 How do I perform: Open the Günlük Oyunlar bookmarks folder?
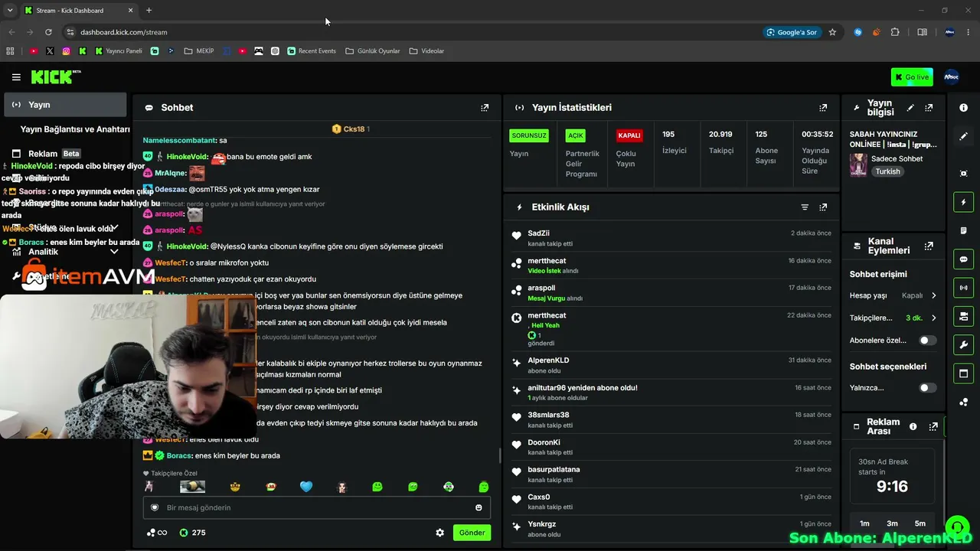point(373,51)
